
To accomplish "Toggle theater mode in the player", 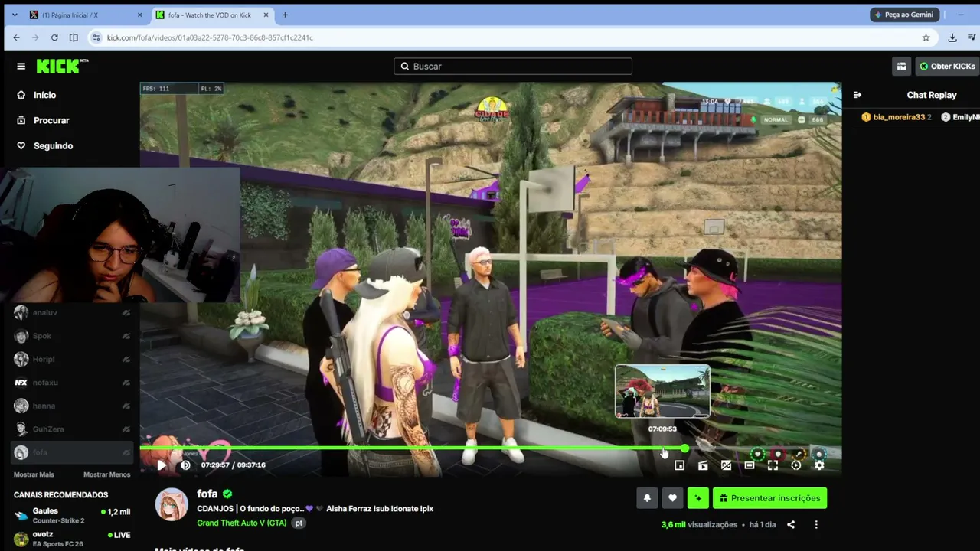I will 750,465.
